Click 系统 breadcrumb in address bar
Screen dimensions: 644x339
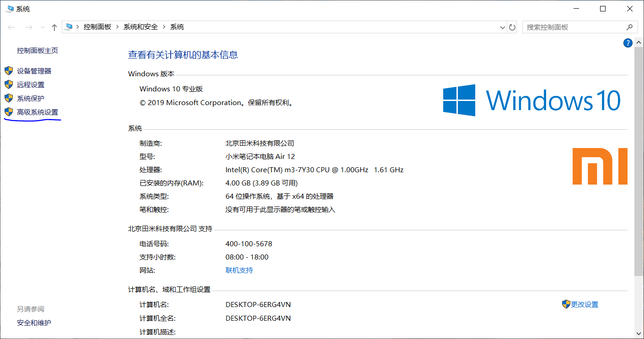(177, 27)
